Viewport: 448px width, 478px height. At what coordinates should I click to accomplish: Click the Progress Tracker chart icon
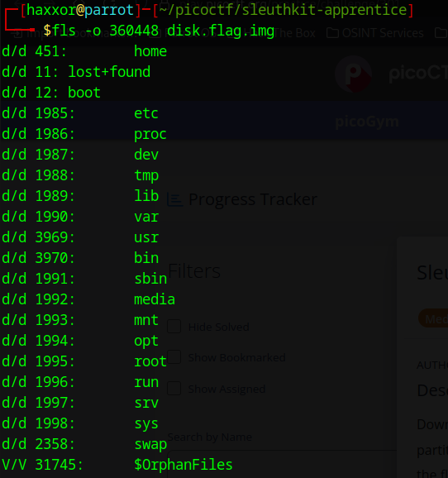tap(175, 200)
